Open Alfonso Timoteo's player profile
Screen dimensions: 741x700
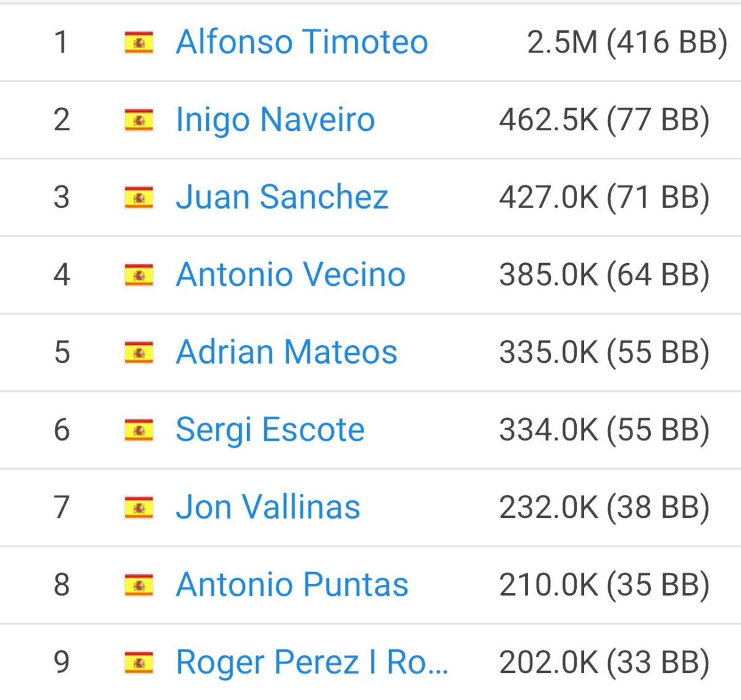coord(302,42)
